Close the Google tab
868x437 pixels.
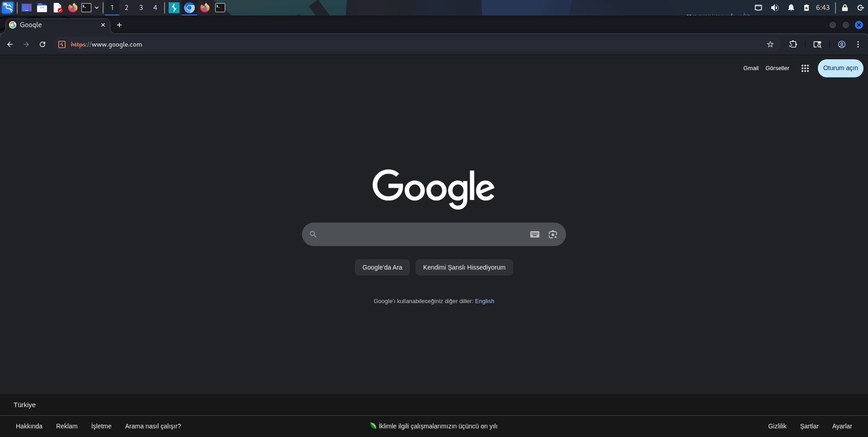(x=103, y=25)
